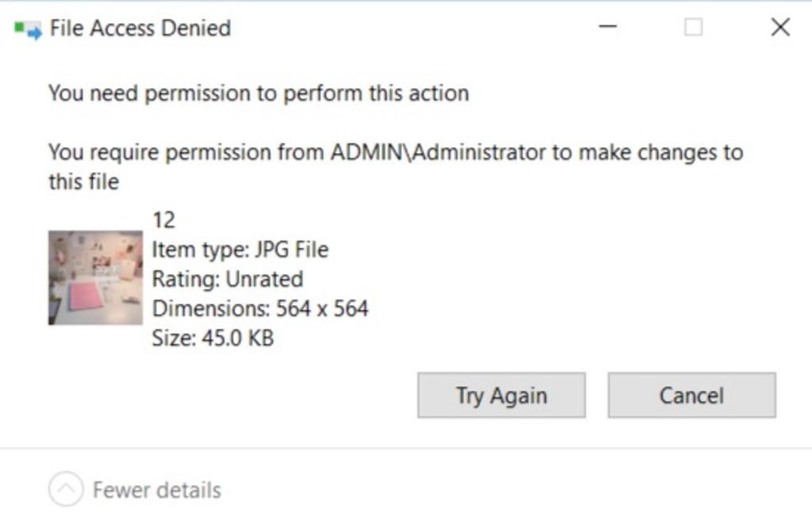Image resolution: width=812 pixels, height=527 pixels.
Task: Minimize the File Access Denied dialog
Action: tap(608, 28)
